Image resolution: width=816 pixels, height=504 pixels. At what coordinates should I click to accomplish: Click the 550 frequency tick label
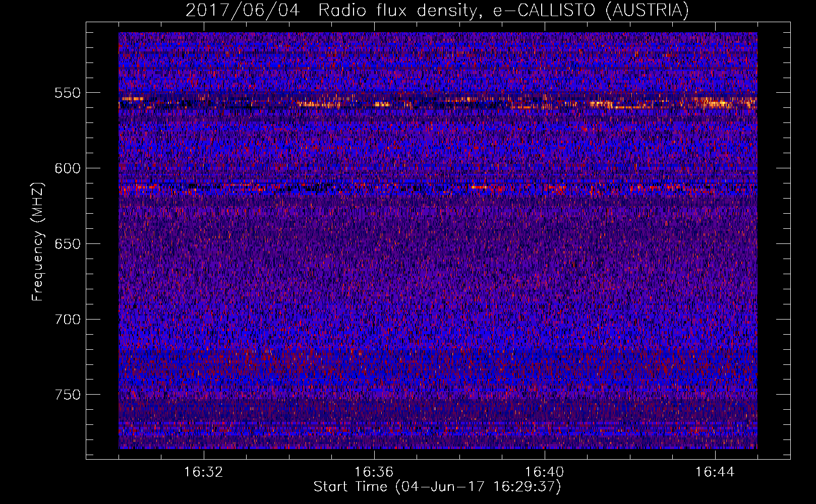coord(68,93)
